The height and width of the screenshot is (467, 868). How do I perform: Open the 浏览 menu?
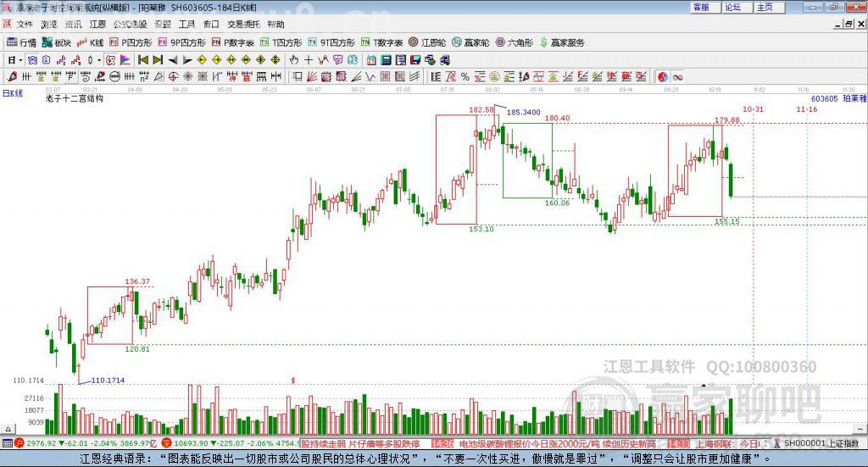(x=49, y=25)
